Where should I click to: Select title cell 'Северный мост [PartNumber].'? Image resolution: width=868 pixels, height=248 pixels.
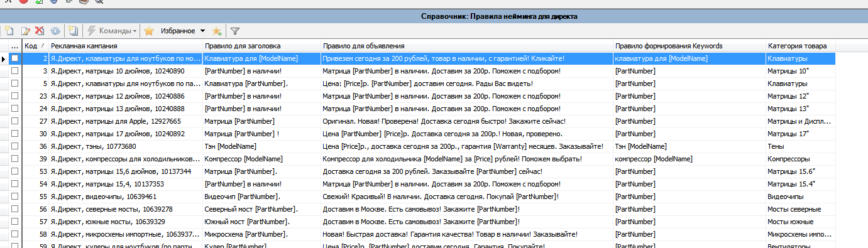pyautogui.click(x=261, y=209)
